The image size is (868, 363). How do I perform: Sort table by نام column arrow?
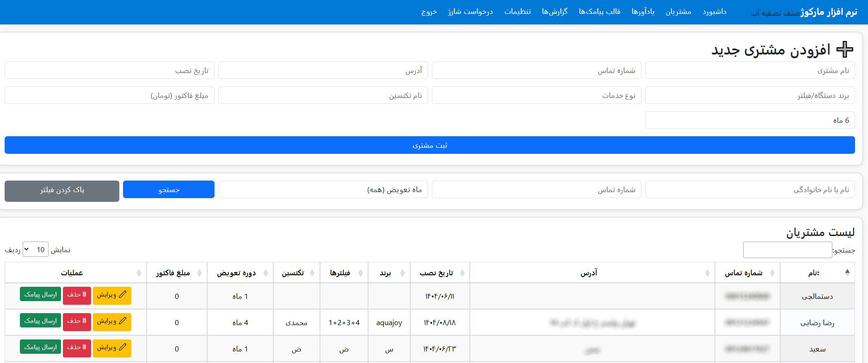tap(847, 273)
